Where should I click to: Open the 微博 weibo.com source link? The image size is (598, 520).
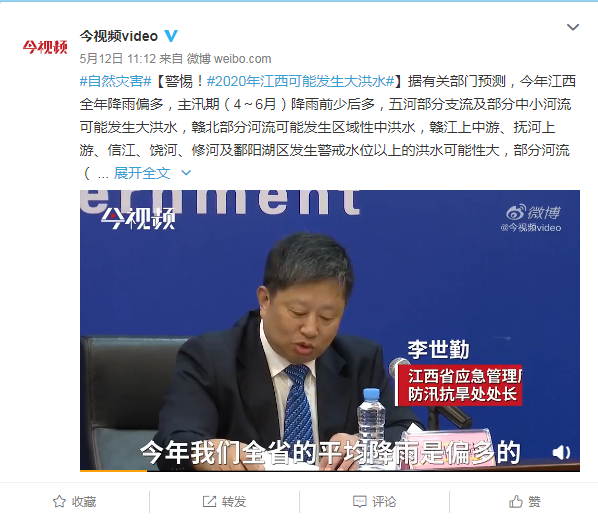pyautogui.click(x=229, y=58)
